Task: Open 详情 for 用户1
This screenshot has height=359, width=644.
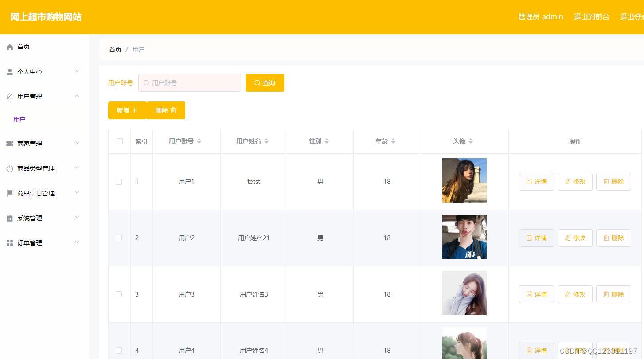Action: click(536, 182)
